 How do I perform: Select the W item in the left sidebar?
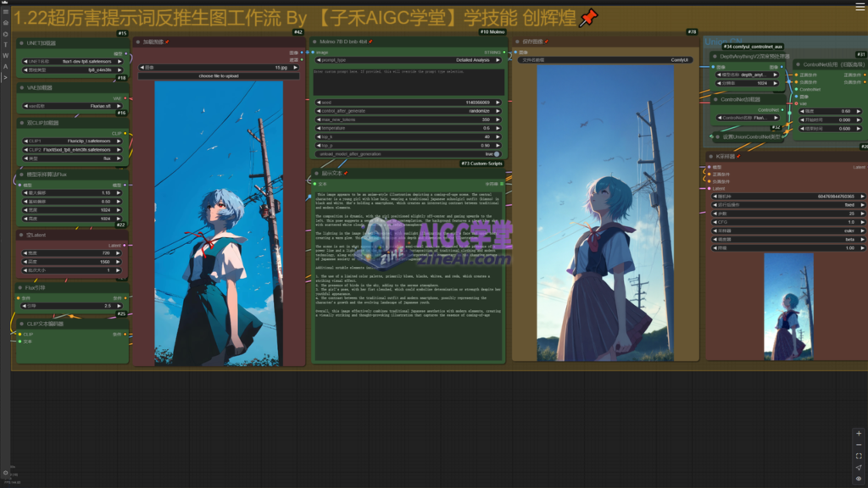(x=6, y=56)
